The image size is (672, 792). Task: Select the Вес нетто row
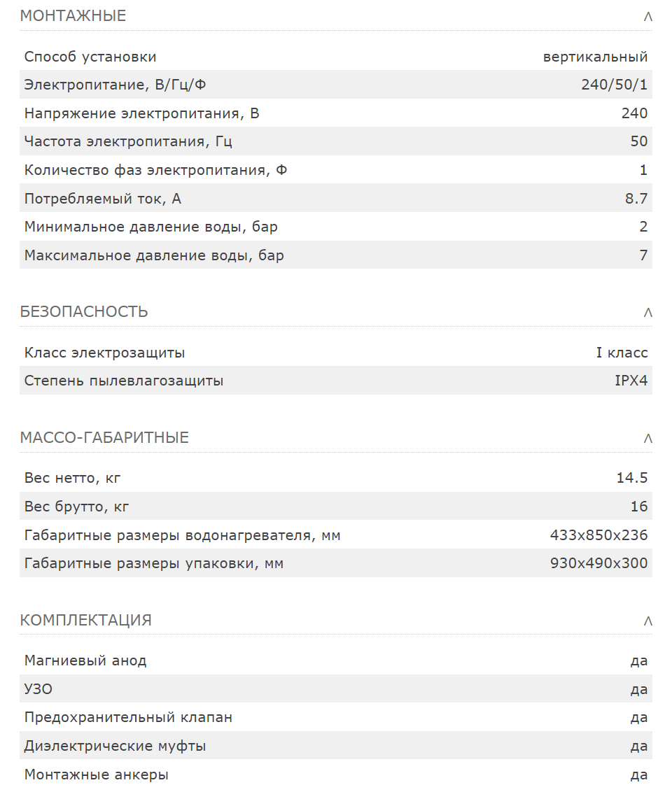(336, 478)
